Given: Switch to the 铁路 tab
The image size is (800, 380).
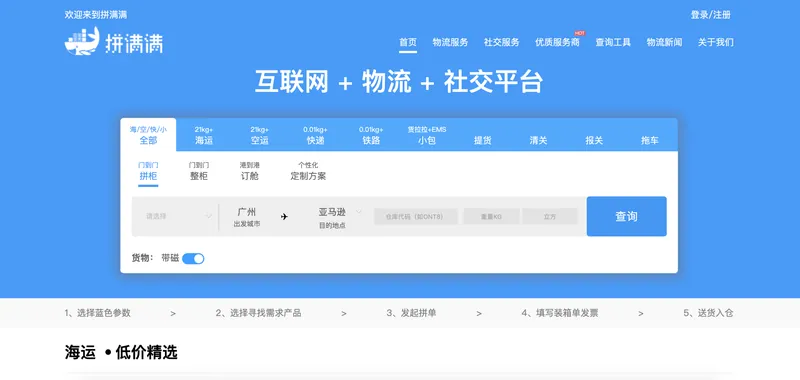Looking at the screenshot, I should [371, 135].
